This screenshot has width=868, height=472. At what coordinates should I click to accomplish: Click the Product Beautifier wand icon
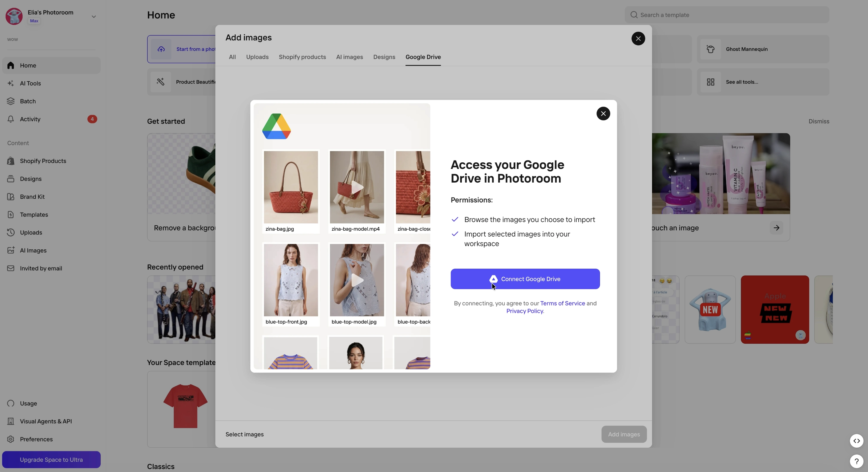(161, 82)
